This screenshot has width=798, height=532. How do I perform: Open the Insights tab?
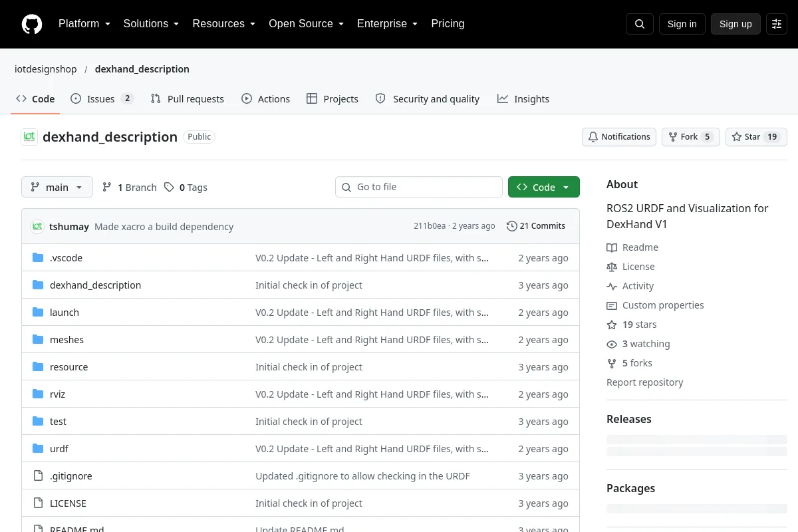(x=523, y=99)
